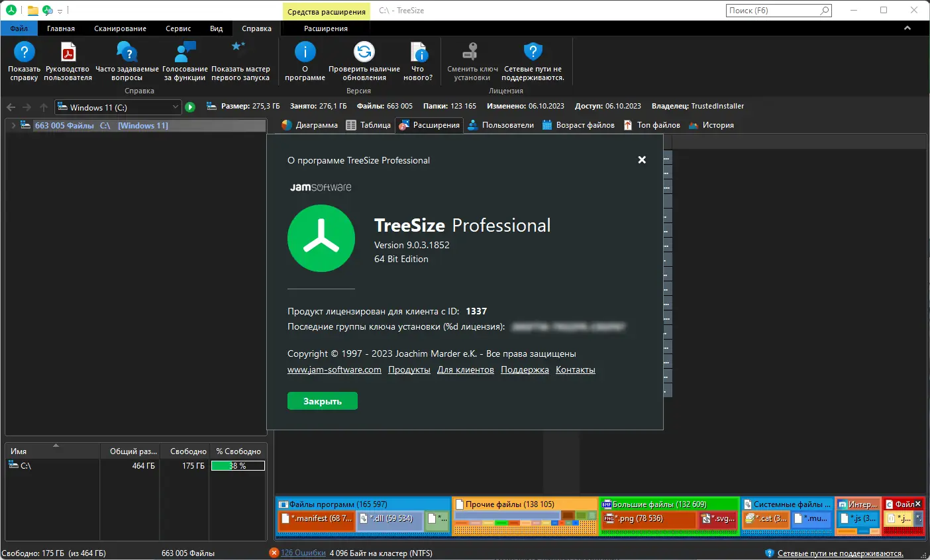This screenshot has width=930, height=560.
Task: Sort by the Свободно column header
Action: [184, 451]
